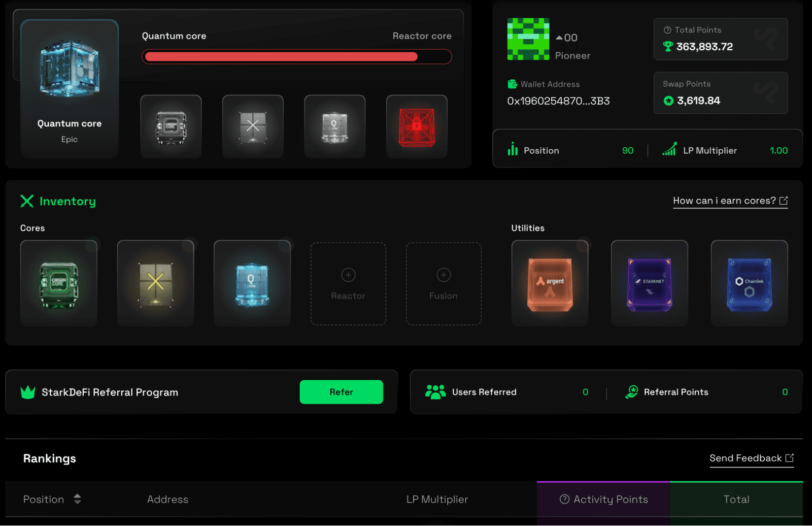Click the green pixel avatar image

(x=528, y=39)
